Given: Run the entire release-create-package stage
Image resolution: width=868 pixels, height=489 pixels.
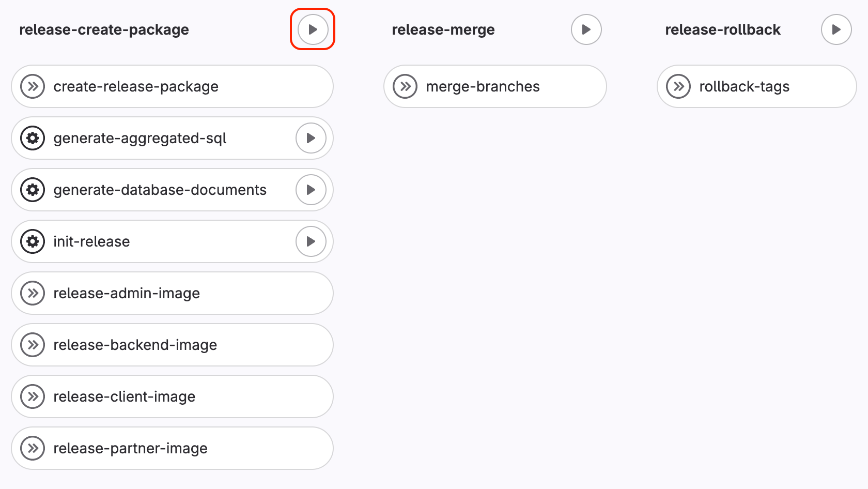Looking at the screenshot, I should coord(312,29).
